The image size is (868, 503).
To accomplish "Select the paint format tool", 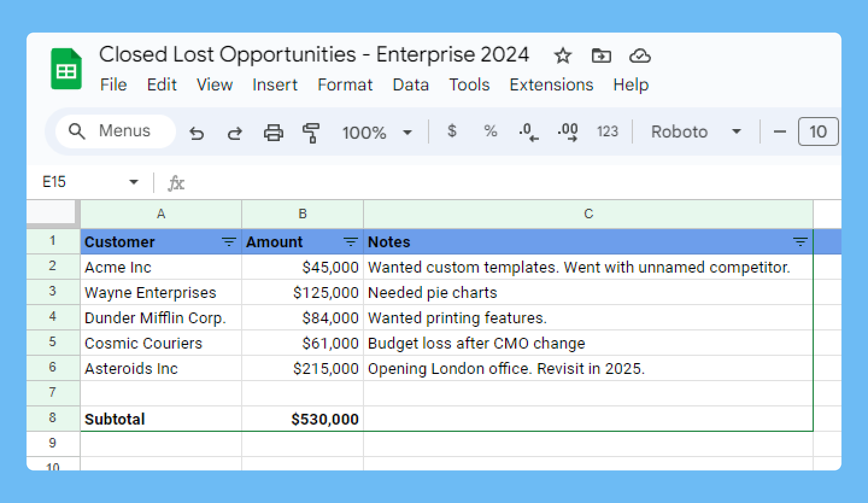I will point(312,132).
